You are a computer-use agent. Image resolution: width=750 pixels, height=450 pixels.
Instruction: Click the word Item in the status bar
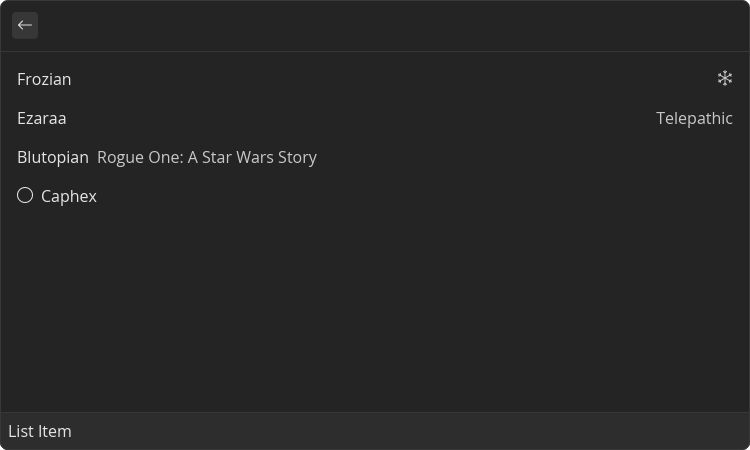point(54,431)
